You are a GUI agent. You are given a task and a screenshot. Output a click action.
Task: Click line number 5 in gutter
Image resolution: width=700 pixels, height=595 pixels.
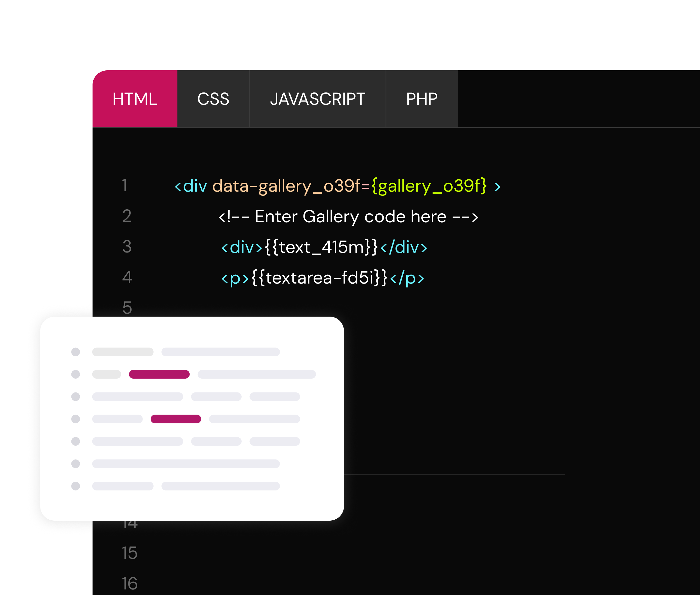coord(127,308)
